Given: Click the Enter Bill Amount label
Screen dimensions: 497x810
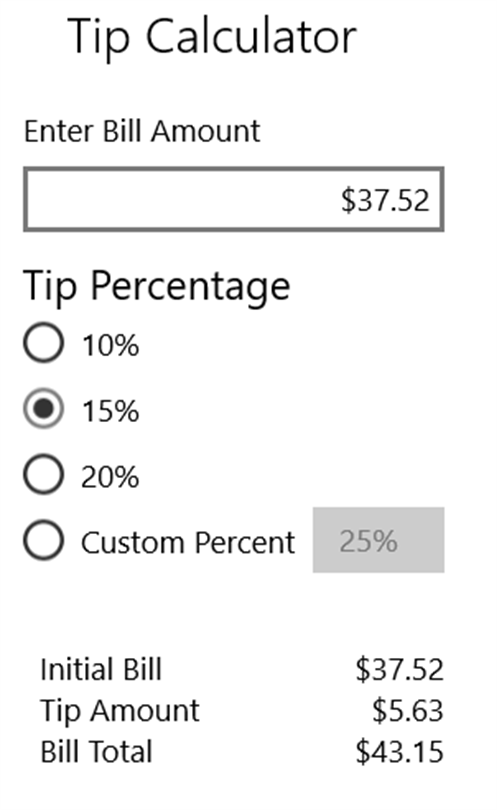Looking at the screenshot, I should coord(142,131).
